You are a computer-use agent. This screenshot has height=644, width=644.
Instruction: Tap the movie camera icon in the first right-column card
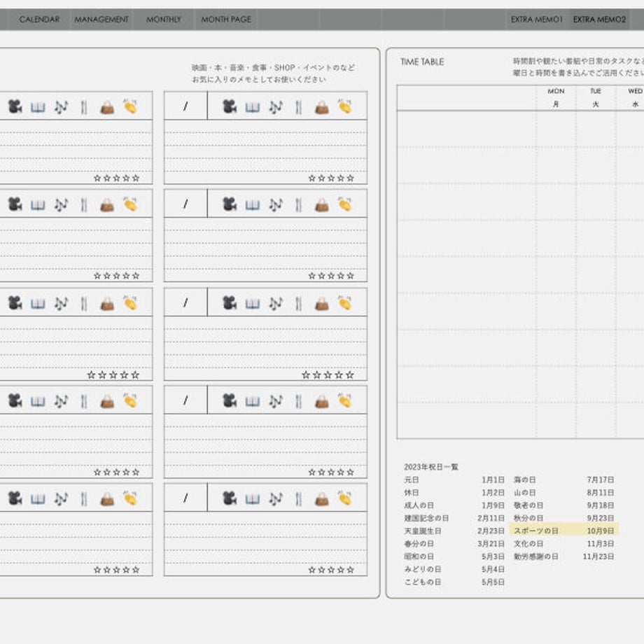pyautogui.click(x=229, y=107)
